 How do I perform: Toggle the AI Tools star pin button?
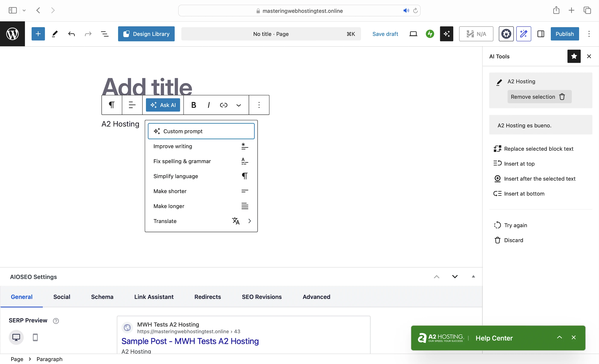574,56
